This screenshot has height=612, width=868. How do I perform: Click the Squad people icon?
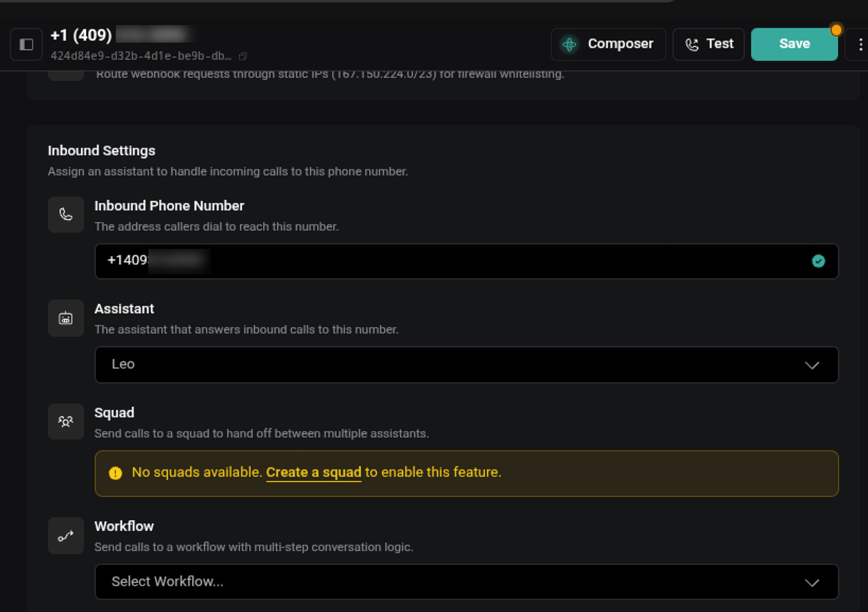pos(66,422)
